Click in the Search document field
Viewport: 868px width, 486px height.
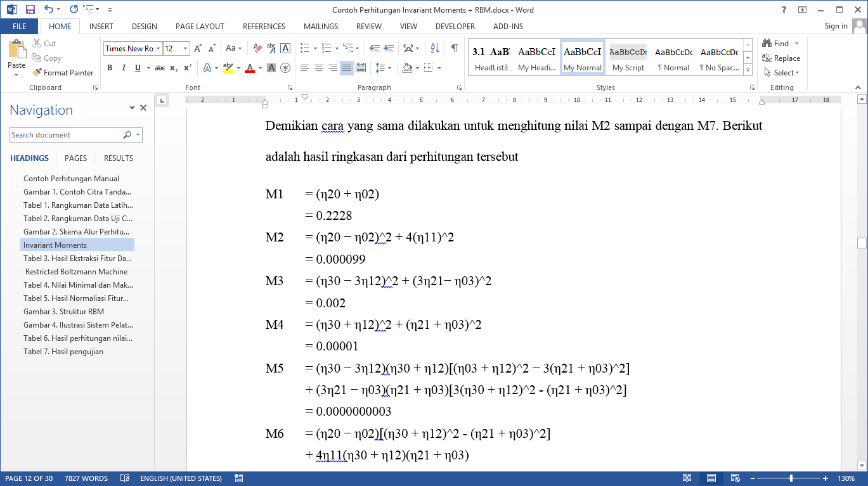click(x=65, y=135)
